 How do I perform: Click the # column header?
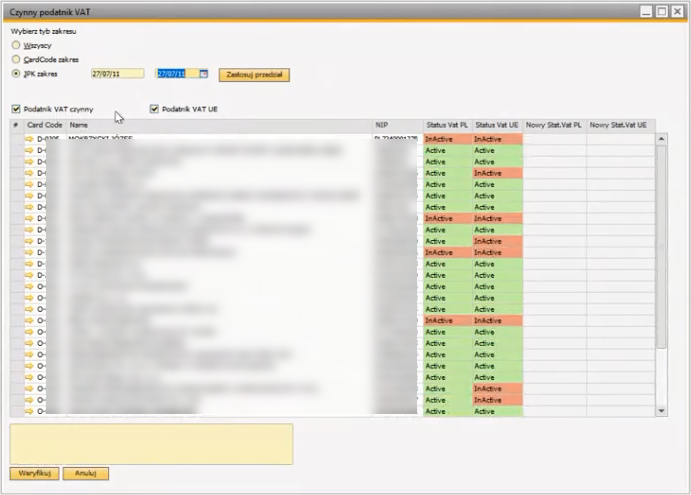[16, 125]
